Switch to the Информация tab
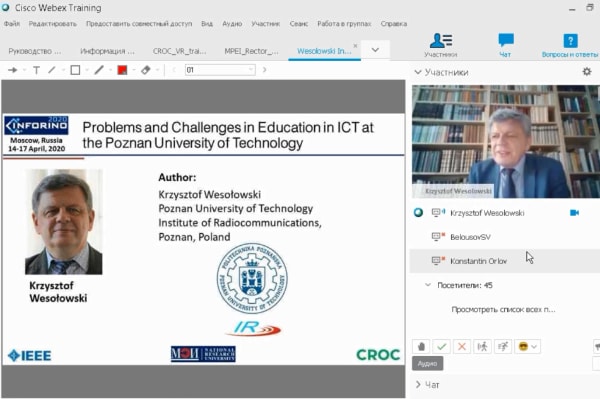Viewport: 600px width, 399px height. [108, 51]
